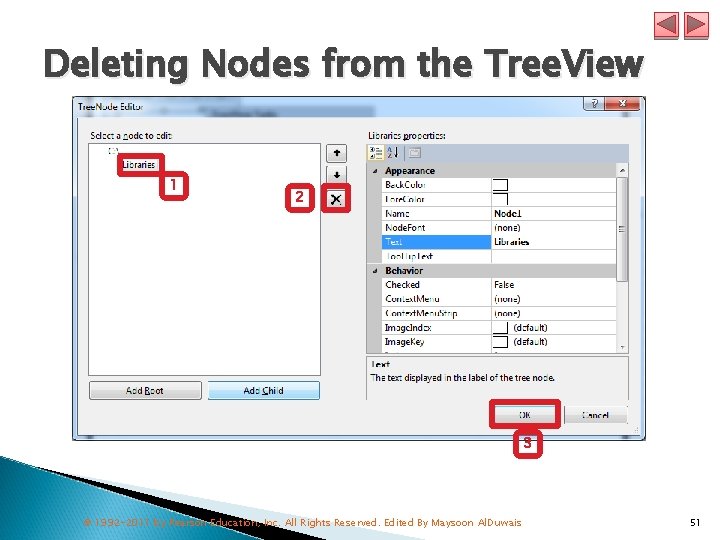Select the ToolTipText property row
The width and height of the screenshot is (720, 540).
(x=499, y=256)
